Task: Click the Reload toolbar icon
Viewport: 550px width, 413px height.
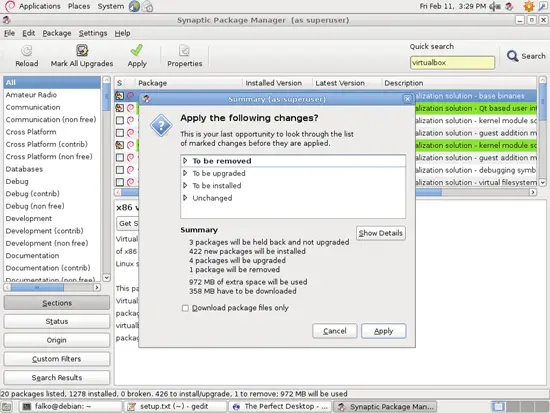Action: 27,51
